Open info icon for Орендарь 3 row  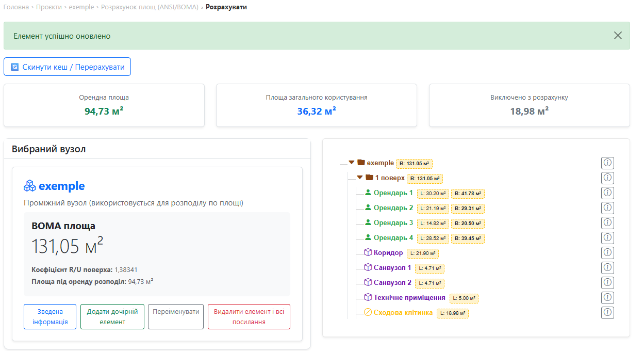tap(607, 223)
